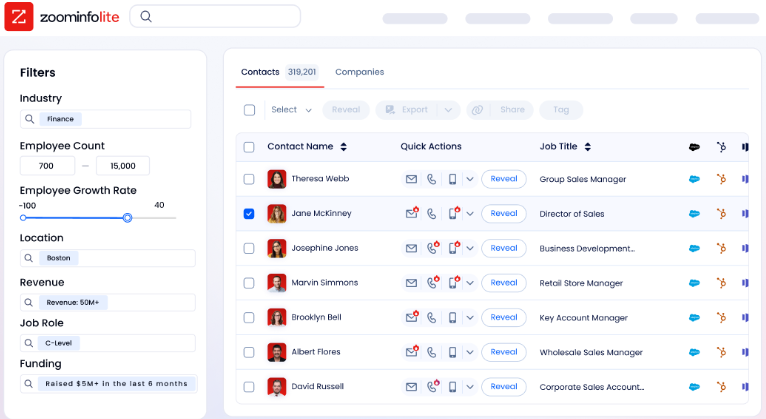Click the maximum employee count field
The image size is (766, 419).
[x=123, y=166]
